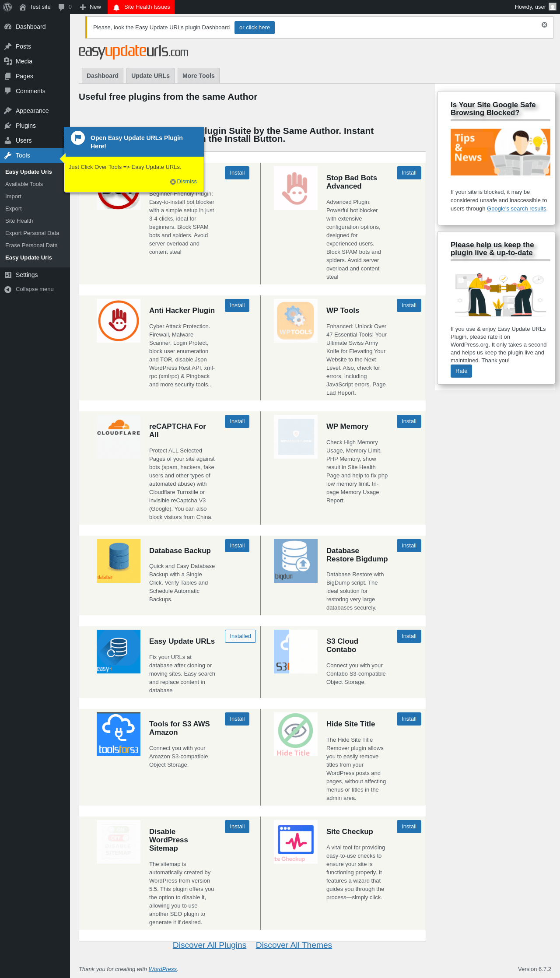Install the S3 Cloud Contabo plugin
The width and height of the screenshot is (560, 978).
tap(409, 636)
